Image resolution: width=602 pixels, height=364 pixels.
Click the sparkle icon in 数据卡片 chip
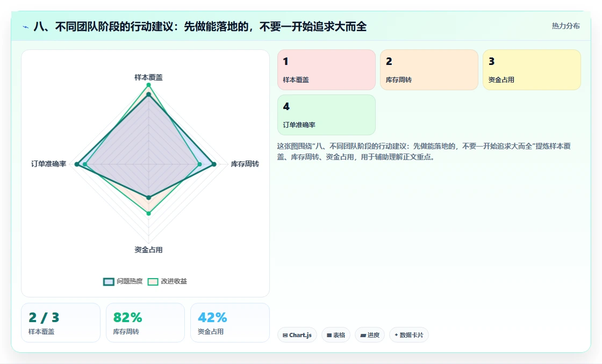(x=396, y=335)
